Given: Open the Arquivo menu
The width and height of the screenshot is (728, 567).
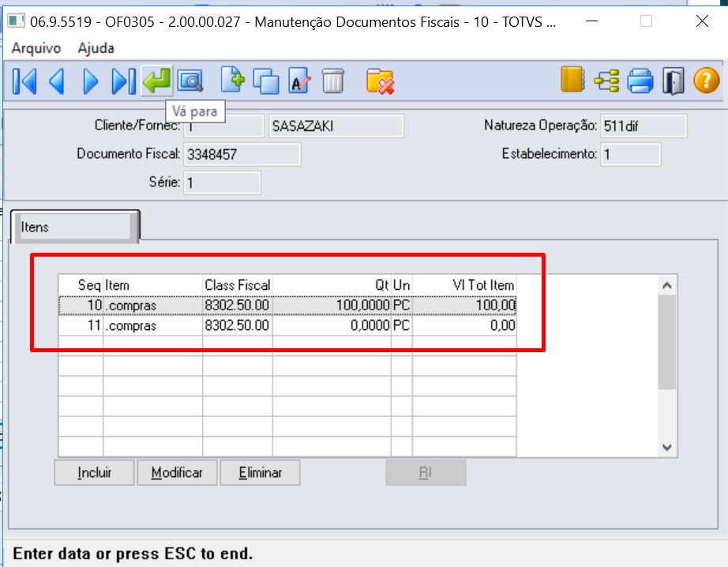Looking at the screenshot, I should (x=36, y=48).
